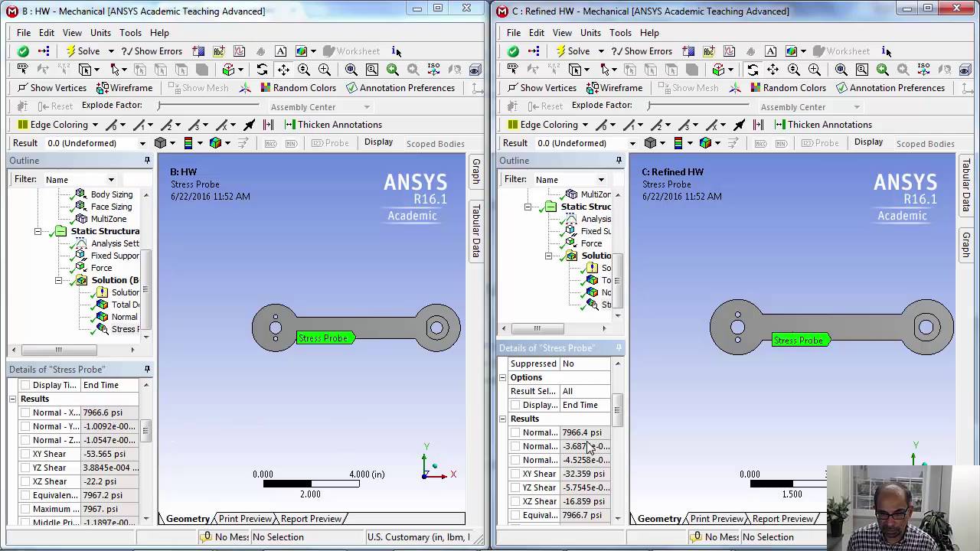Collapse Results section in B: HW details
This screenshot has width=980, height=551.
pos(13,399)
